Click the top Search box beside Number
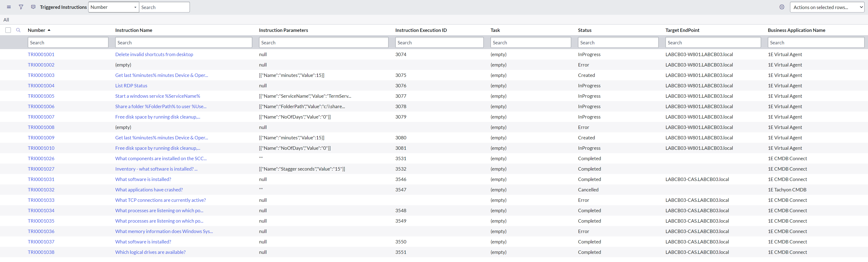This screenshot has width=868, height=262. 164,7
